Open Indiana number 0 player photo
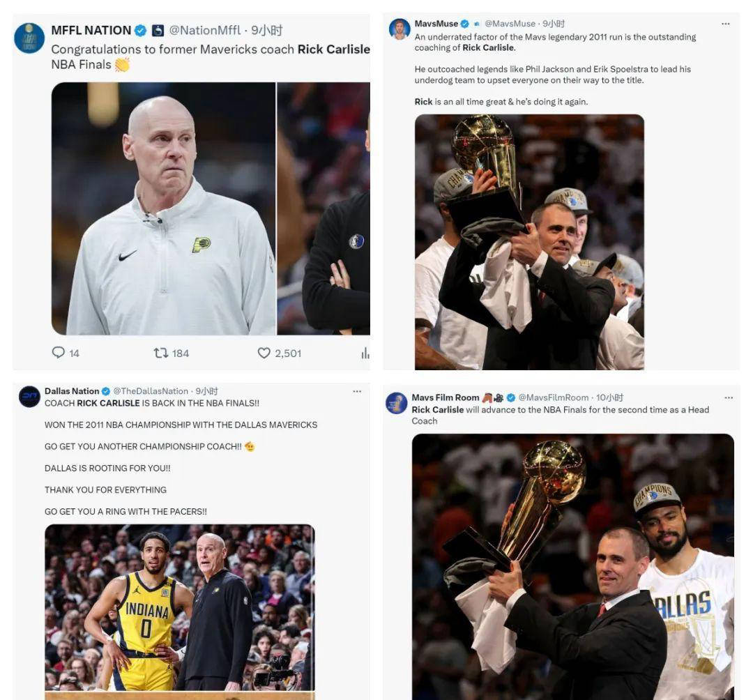The height and width of the screenshot is (700, 753). 180,607
